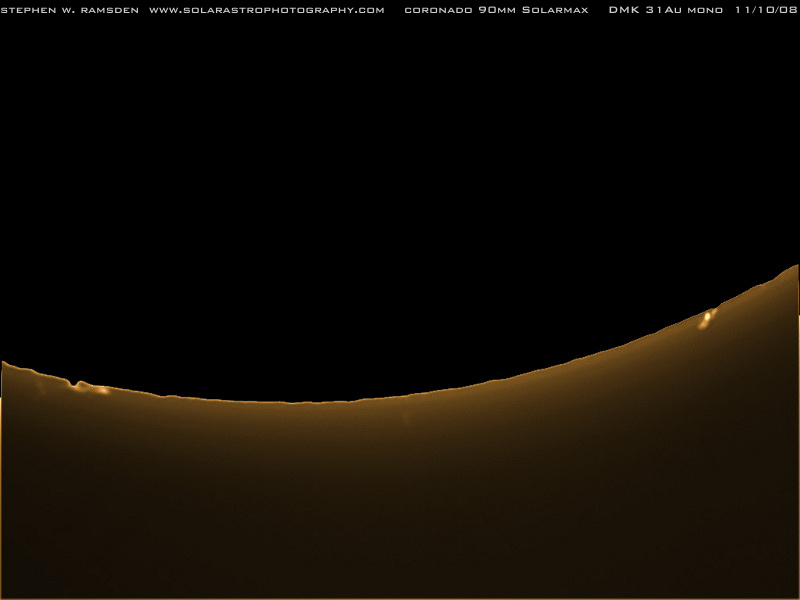
Task: Click the text 'STEPHEN W. RAMSDEN'
Action: pyautogui.click(x=69, y=10)
